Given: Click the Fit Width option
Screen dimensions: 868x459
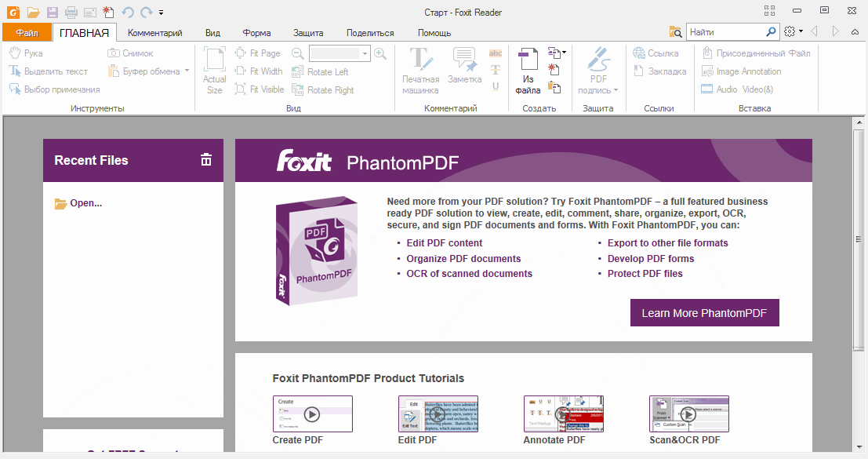Looking at the screenshot, I should click(x=259, y=71).
